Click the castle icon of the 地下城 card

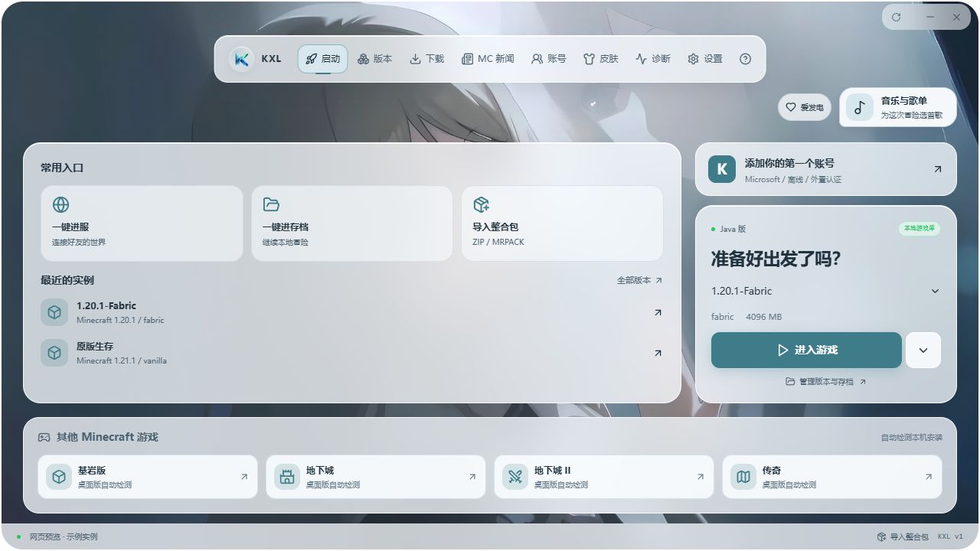287,477
